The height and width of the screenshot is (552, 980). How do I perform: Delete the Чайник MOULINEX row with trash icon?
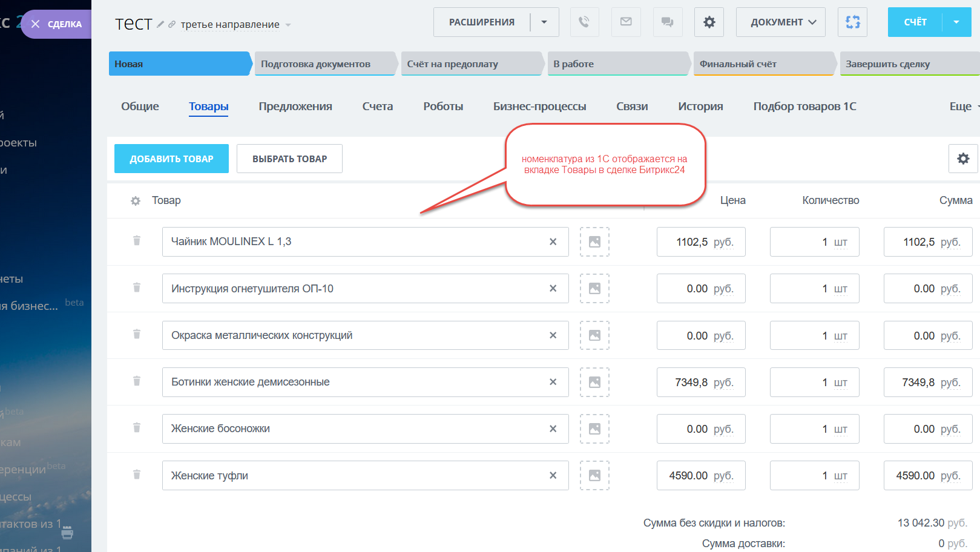[x=137, y=241]
